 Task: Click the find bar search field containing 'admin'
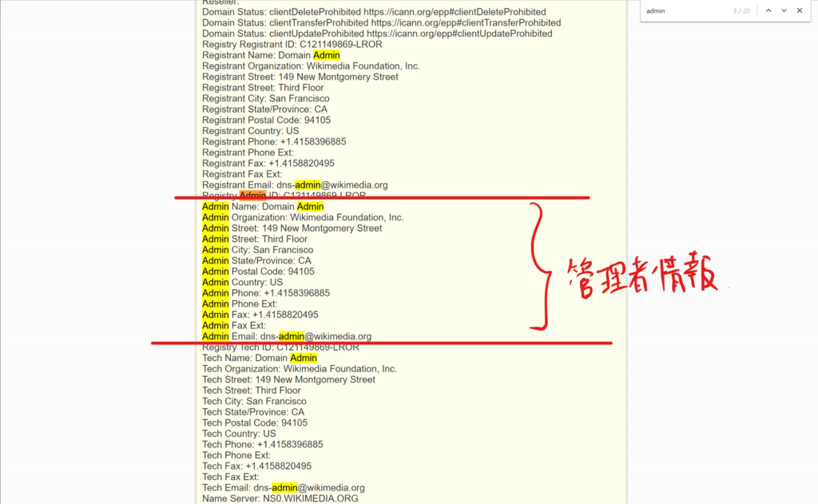(x=686, y=11)
